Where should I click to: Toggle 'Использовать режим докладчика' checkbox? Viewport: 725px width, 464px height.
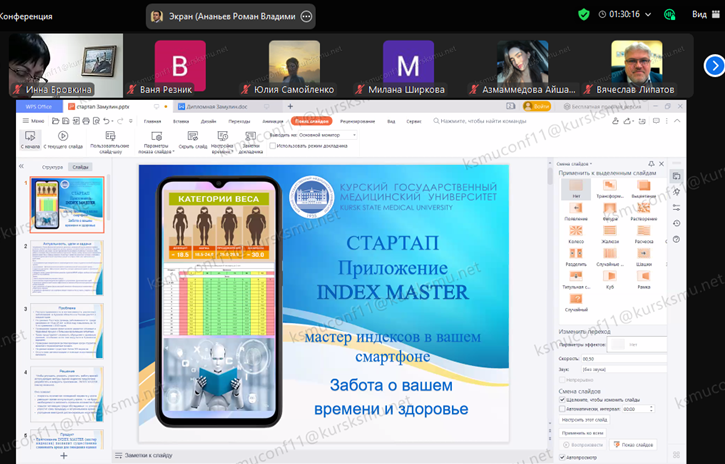point(273,146)
